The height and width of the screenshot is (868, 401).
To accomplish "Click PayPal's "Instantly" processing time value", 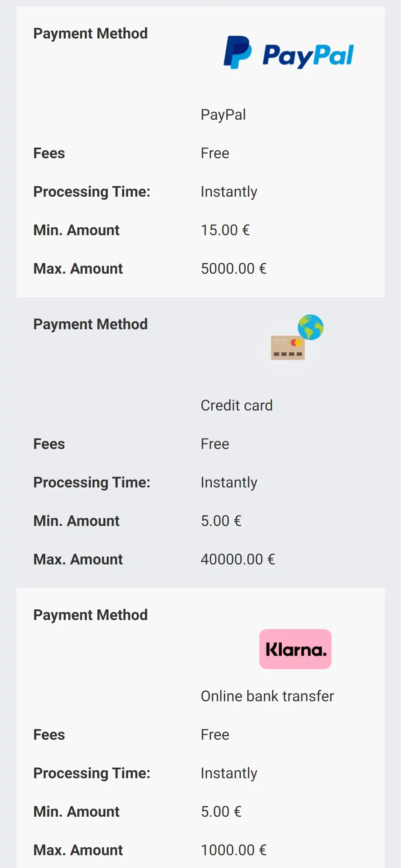I will point(229,192).
